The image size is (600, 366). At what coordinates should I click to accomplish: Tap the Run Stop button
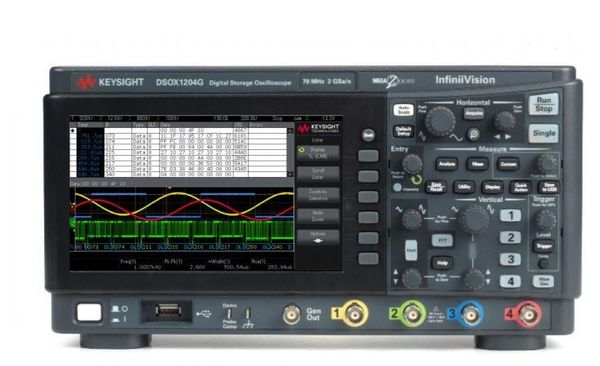[543, 105]
